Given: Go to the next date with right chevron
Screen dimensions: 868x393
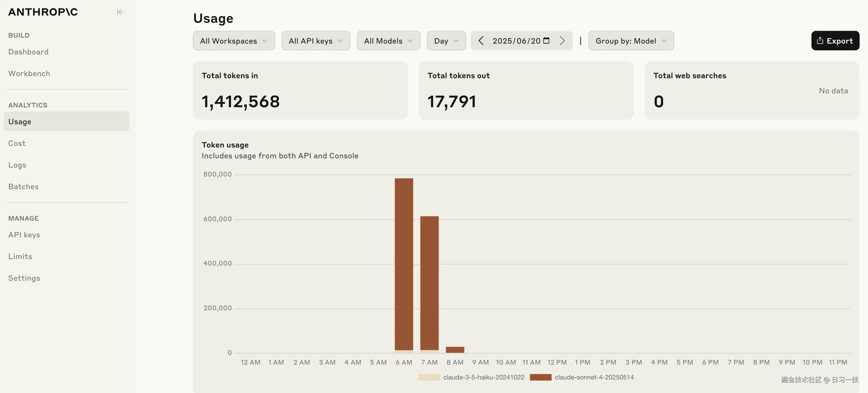Looking at the screenshot, I should click(562, 41).
